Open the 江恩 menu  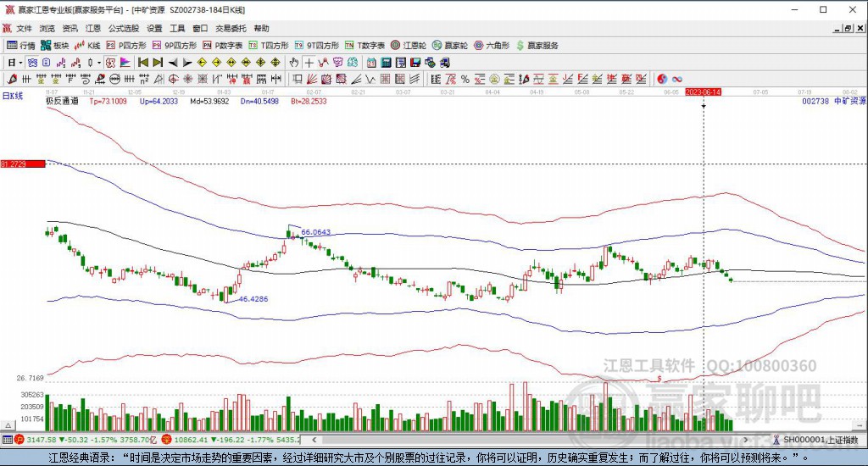93,28
